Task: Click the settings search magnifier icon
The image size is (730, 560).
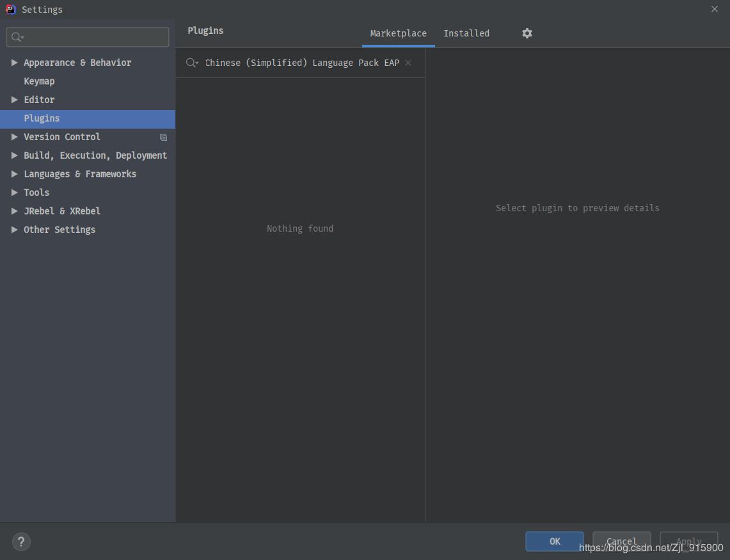Action: (17, 37)
